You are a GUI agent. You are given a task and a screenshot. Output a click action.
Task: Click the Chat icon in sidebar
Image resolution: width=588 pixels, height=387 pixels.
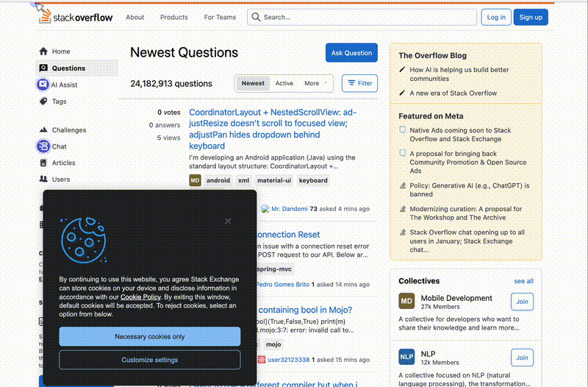point(43,146)
